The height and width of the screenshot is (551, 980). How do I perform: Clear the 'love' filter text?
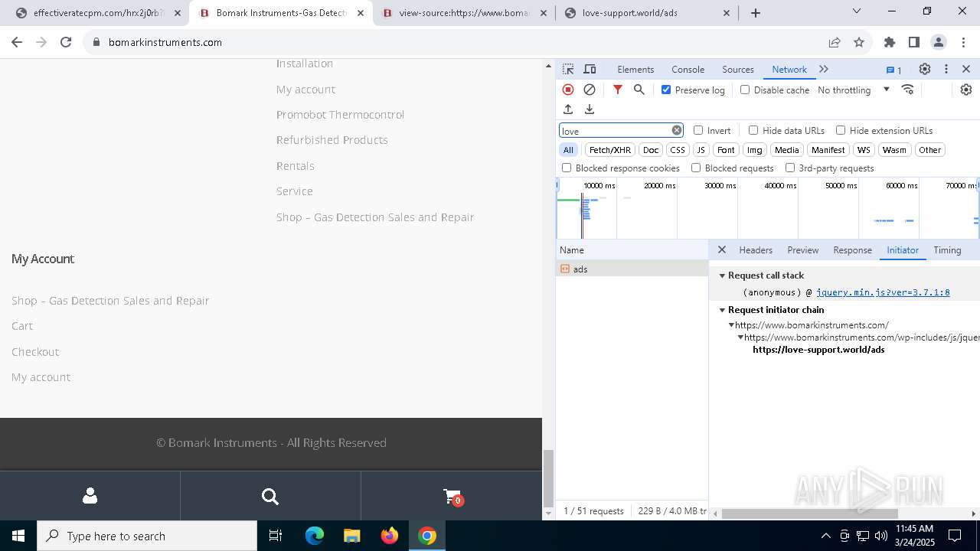coord(677,130)
